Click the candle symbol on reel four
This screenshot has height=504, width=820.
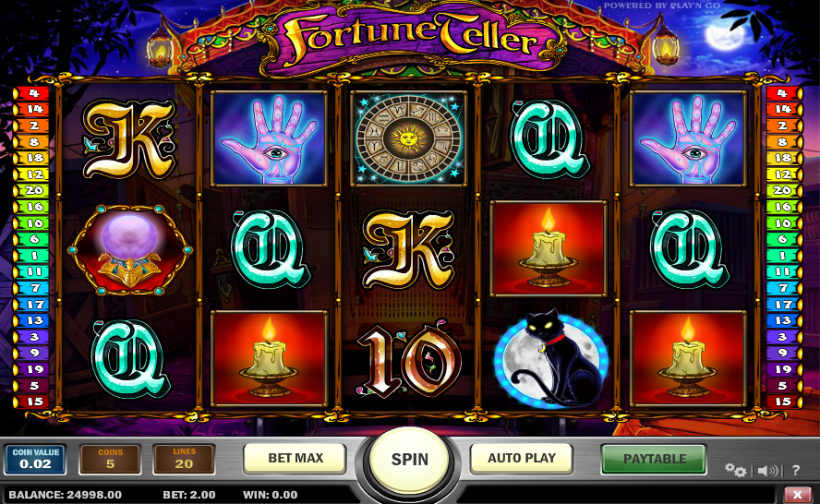(x=549, y=248)
